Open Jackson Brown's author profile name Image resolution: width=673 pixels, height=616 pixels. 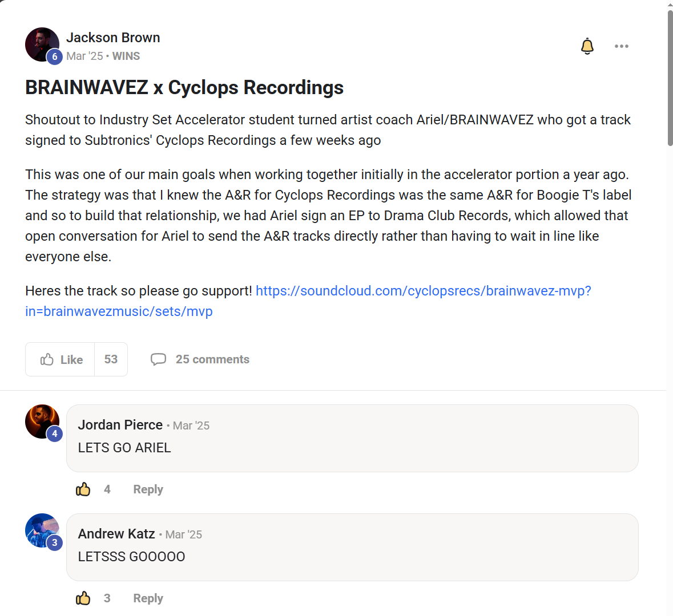(x=113, y=38)
